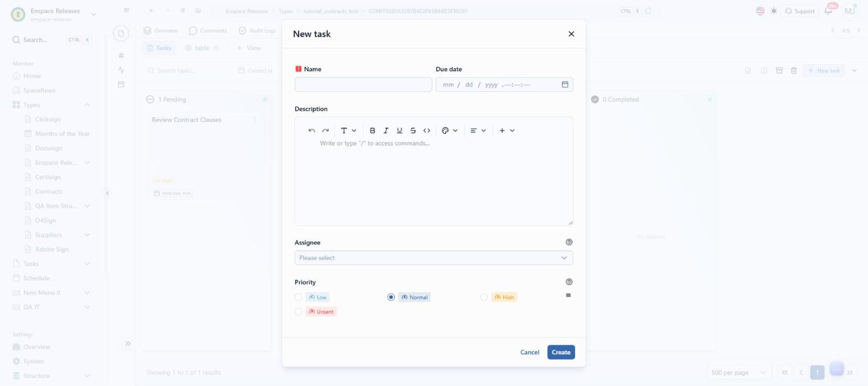Open insert plus dropdown in editor
Viewport: 868px width, 386px height.
pos(507,131)
